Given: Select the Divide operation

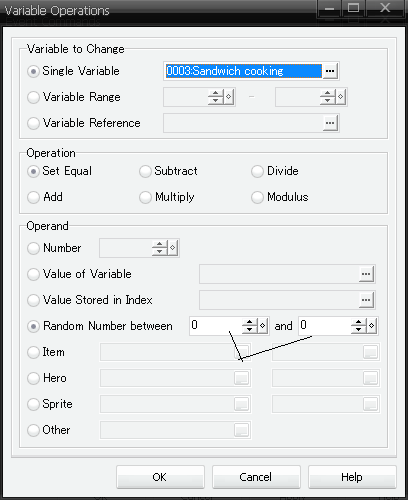Looking at the screenshot, I should [x=257, y=171].
